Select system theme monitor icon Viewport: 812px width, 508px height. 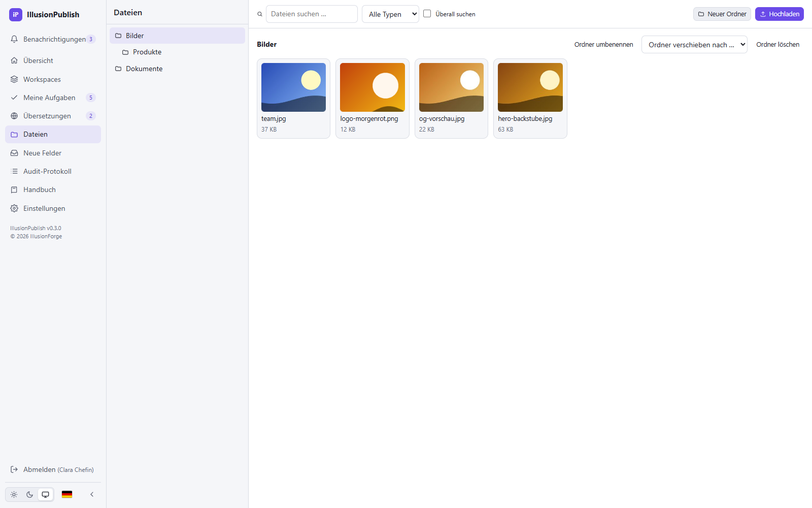click(x=45, y=494)
